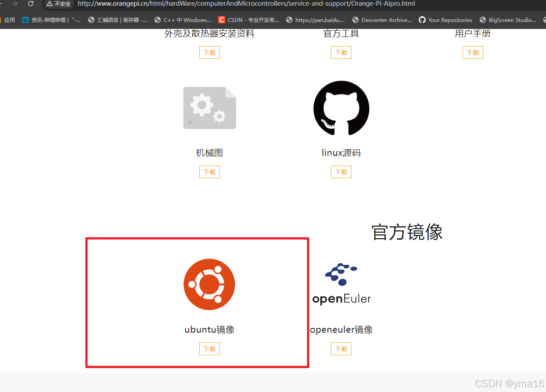Image resolution: width=546 pixels, height=392 pixels.
Task: Click 下载 under 机械图
Action: tap(209, 172)
